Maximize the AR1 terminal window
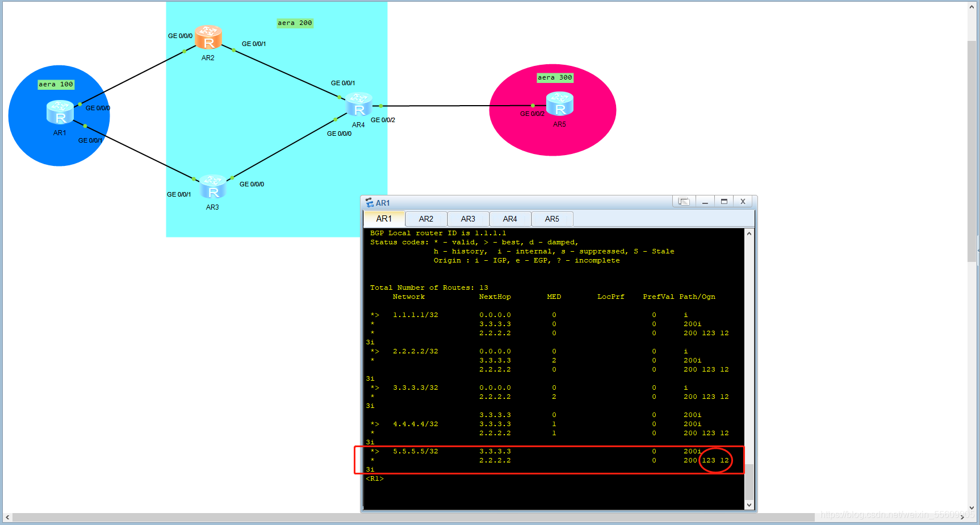The width and height of the screenshot is (980, 525). [x=724, y=202]
